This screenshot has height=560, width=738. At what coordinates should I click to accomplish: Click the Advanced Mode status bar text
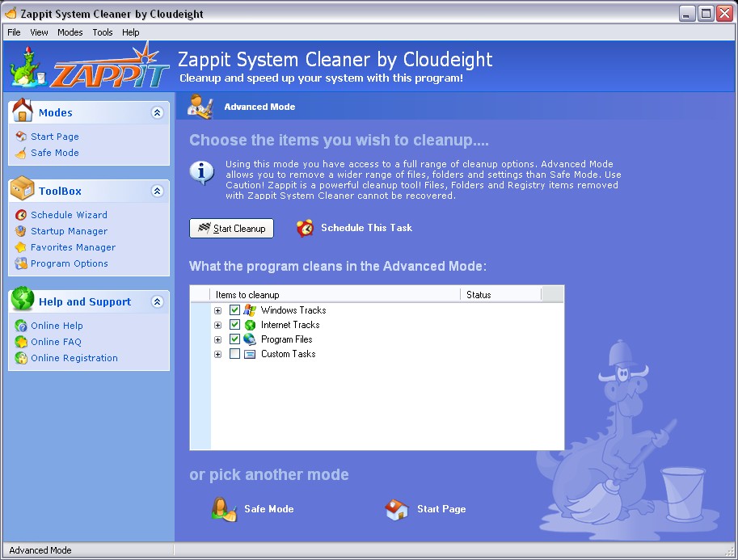click(x=40, y=550)
